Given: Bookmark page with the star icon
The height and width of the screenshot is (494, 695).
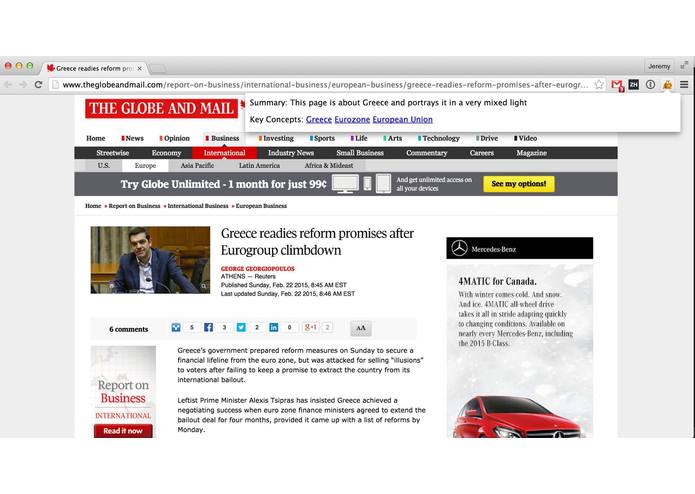Looking at the screenshot, I should pyautogui.click(x=599, y=84).
